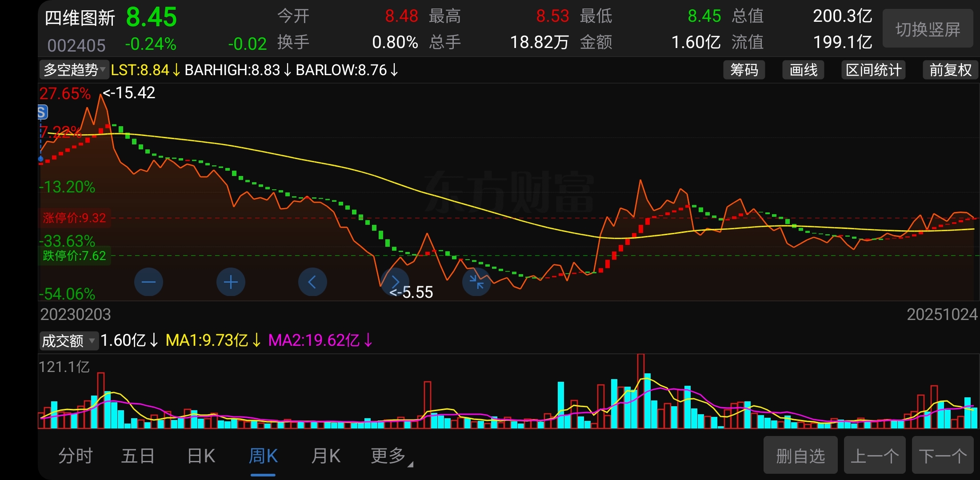The image size is (980, 480).
Task: Click the zoom out minus icon
Action: [x=148, y=282]
